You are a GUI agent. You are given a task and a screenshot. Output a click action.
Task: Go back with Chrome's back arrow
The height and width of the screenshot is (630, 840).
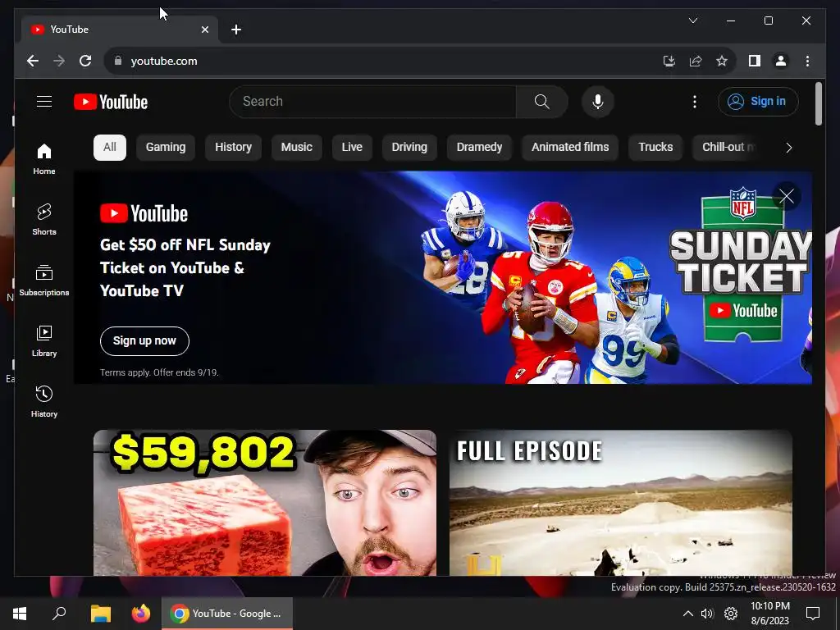pyautogui.click(x=33, y=61)
